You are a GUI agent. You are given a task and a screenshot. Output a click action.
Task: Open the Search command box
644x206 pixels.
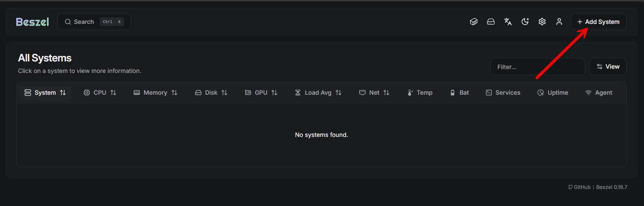point(94,22)
